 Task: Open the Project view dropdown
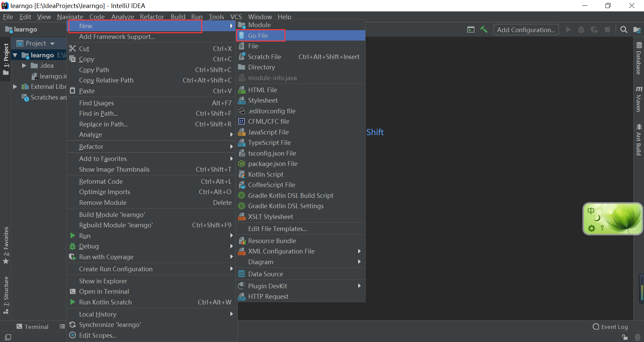click(x=36, y=43)
